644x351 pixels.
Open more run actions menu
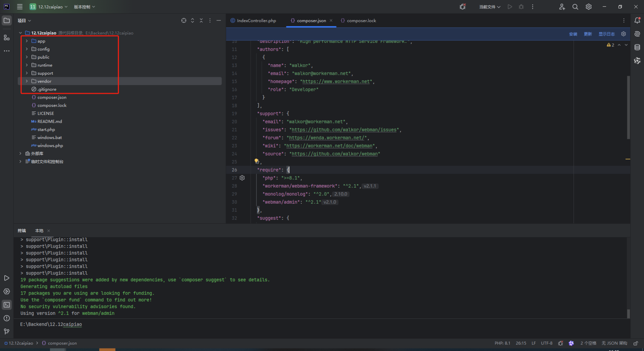click(x=533, y=7)
